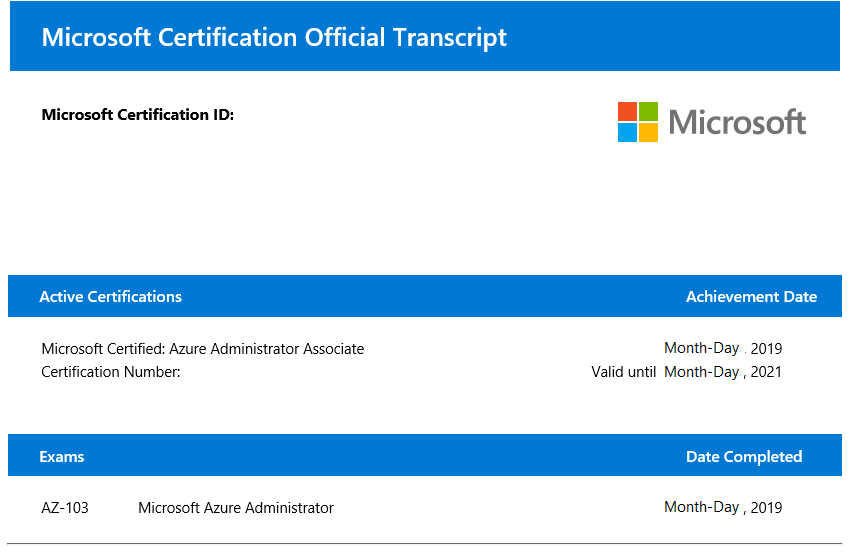This screenshot has height=553, width=850.
Task: Click the Microsoft four-square logo icon
Action: [x=638, y=122]
